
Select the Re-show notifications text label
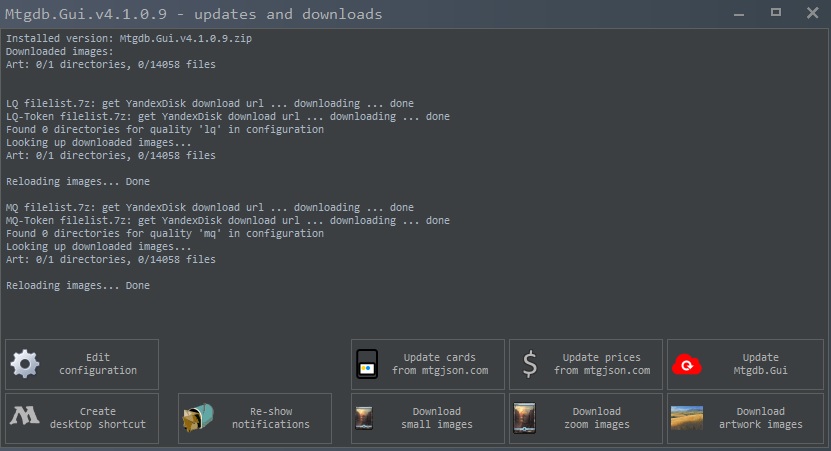(271, 418)
